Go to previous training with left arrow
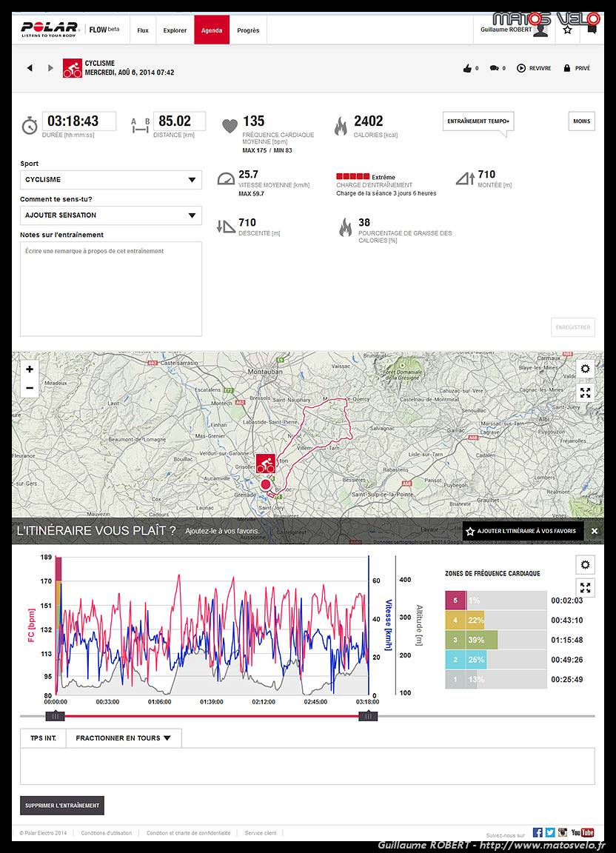 pyautogui.click(x=30, y=68)
